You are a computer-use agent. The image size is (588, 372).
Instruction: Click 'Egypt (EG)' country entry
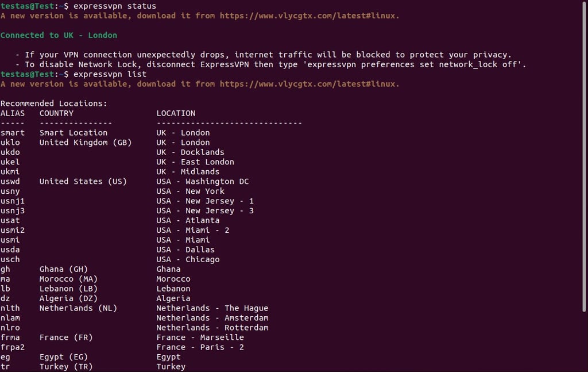tap(64, 358)
